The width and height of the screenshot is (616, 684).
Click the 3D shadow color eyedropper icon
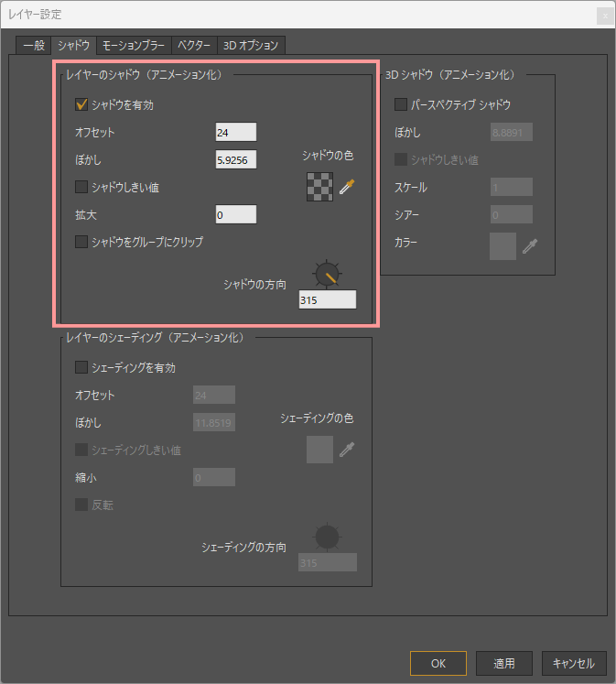tap(530, 245)
